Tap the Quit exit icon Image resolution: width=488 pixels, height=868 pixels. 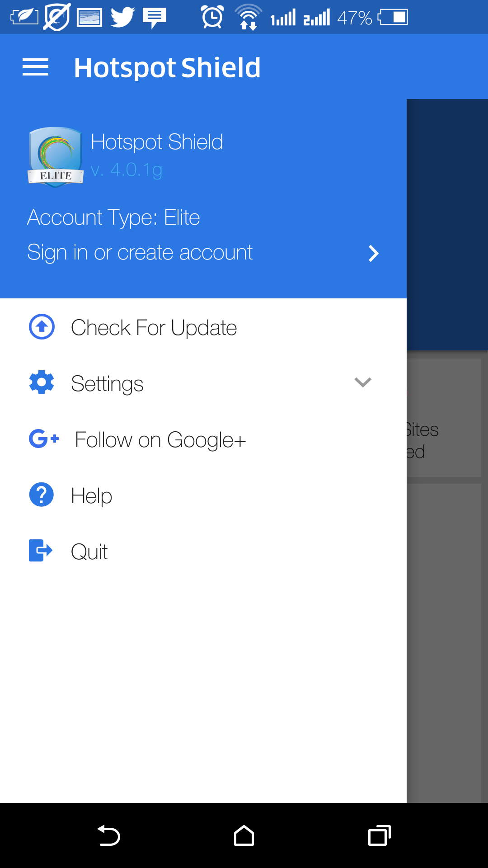(41, 550)
